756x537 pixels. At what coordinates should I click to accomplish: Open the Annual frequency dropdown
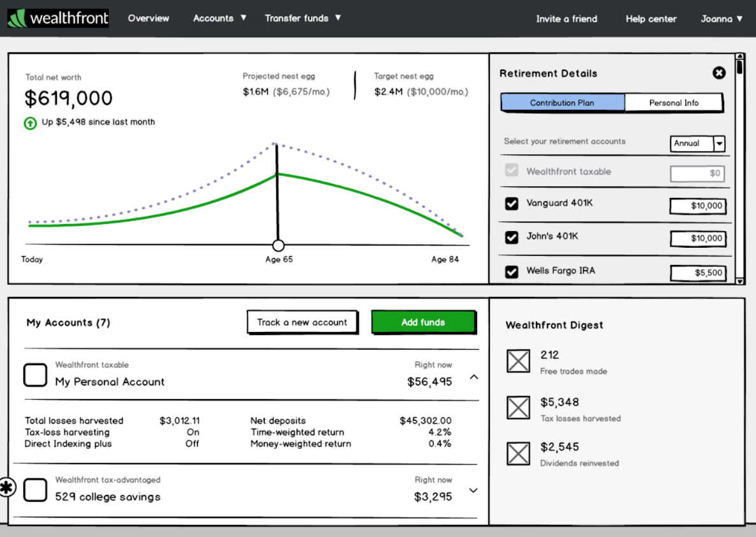click(x=698, y=143)
